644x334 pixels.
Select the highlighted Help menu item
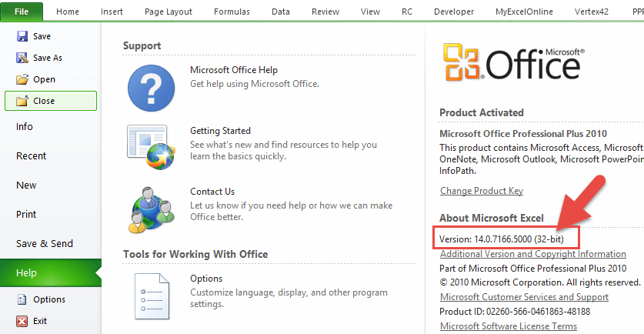(51, 272)
